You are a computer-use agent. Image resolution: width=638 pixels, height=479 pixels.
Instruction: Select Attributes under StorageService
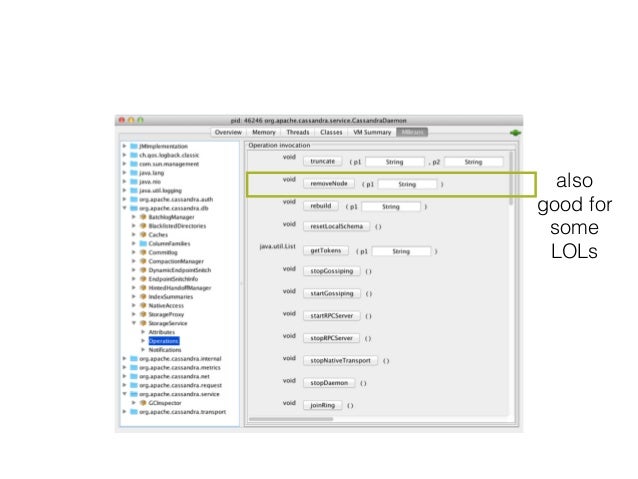(162, 332)
